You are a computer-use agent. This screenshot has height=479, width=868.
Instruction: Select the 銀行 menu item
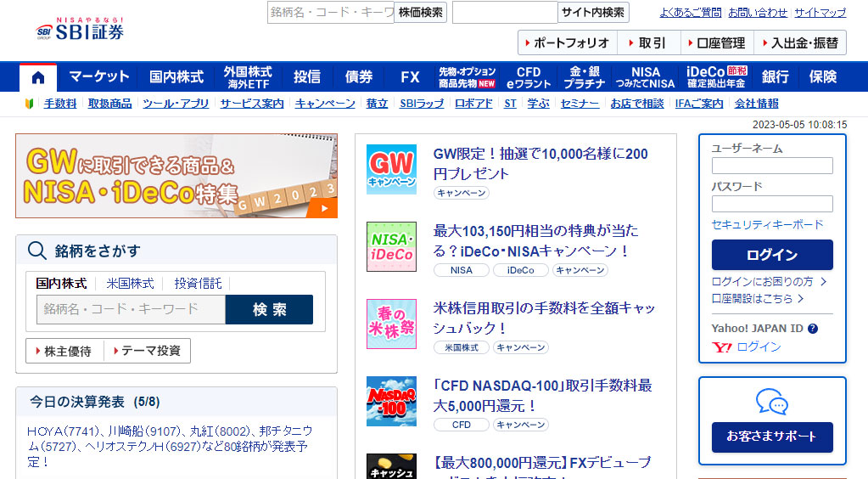click(x=775, y=77)
